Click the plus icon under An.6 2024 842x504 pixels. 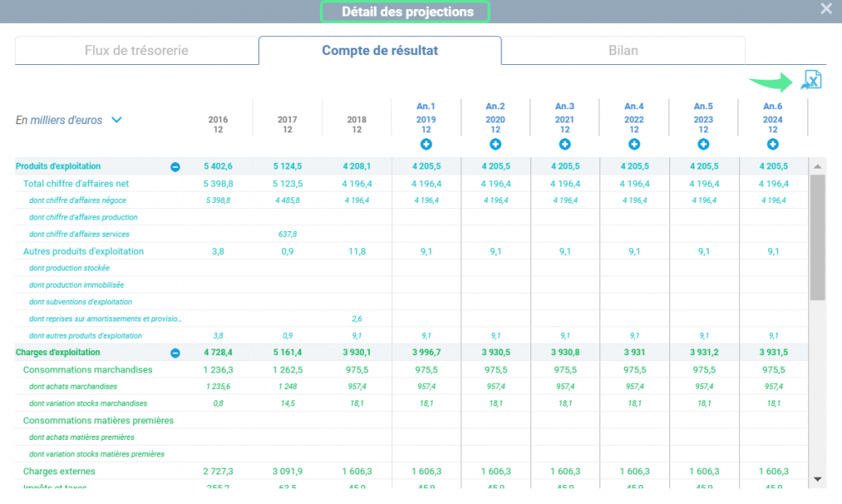(x=773, y=145)
